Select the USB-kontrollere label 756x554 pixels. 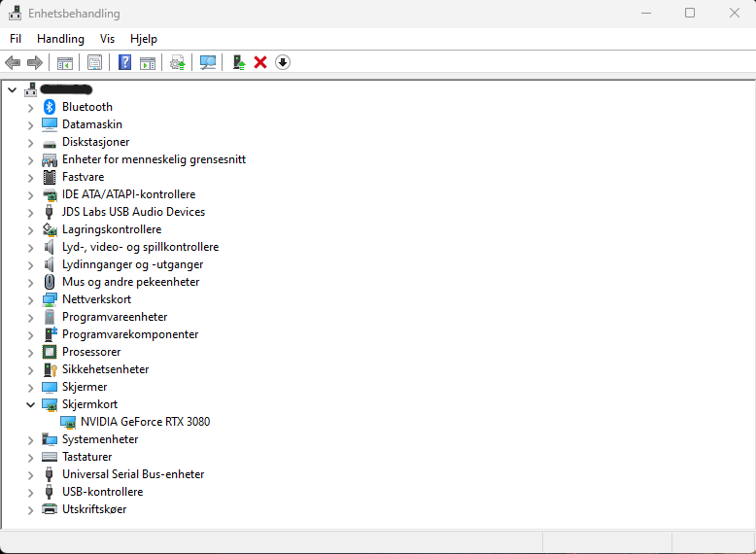tap(103, 492)
